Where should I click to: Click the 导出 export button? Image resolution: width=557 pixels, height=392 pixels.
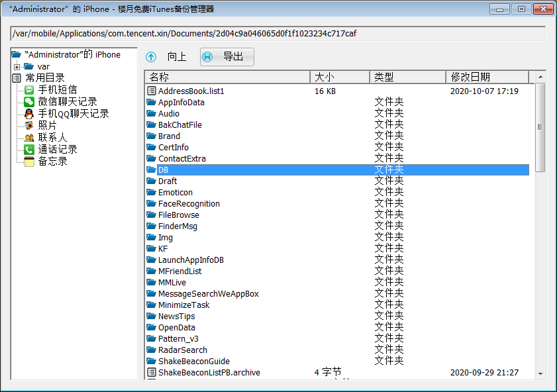click(x=227, y=57)
